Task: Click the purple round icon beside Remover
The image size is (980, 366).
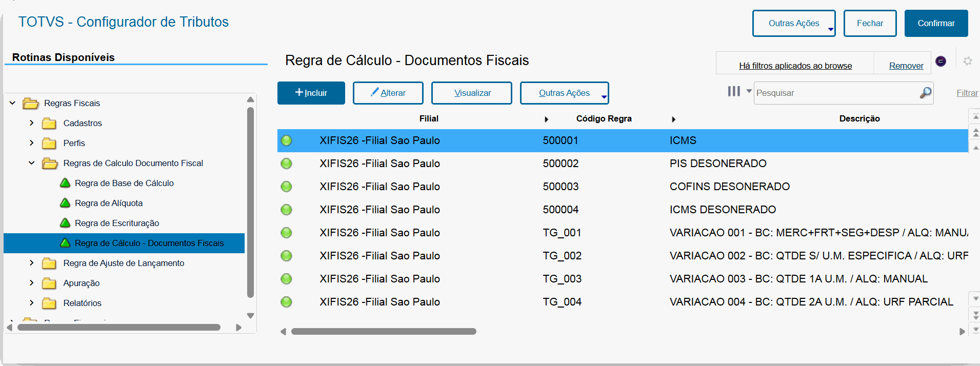Action: (x=941, y=61)
